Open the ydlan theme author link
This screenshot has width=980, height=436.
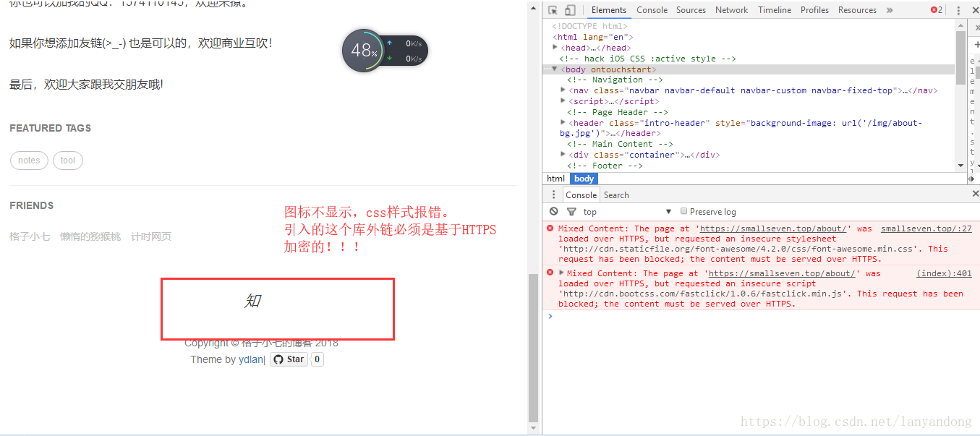[251, 359]
